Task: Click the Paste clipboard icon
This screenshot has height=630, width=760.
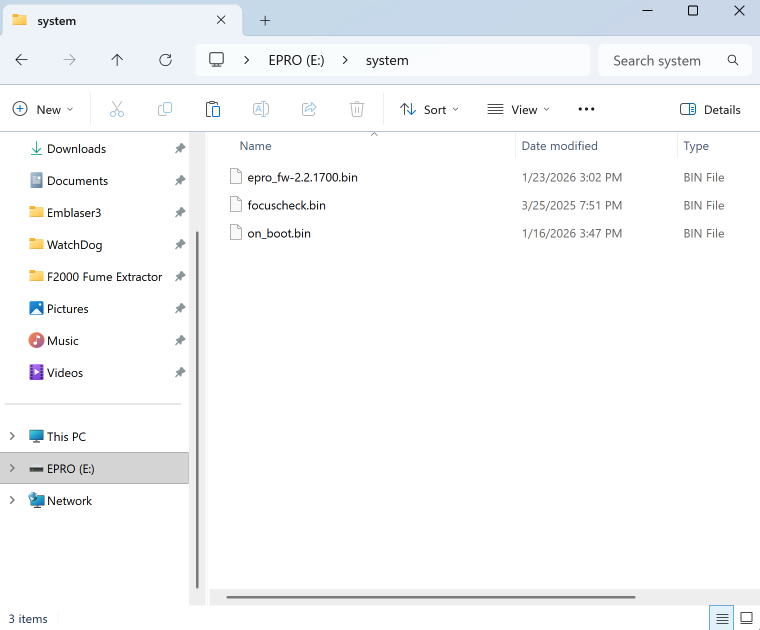Action: 212,109
